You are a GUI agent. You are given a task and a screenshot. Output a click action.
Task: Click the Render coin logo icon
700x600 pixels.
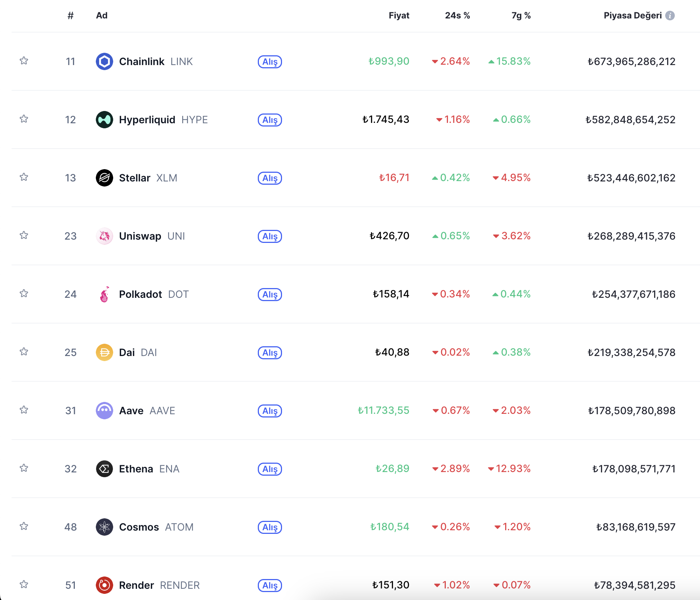tap(104, 585)
